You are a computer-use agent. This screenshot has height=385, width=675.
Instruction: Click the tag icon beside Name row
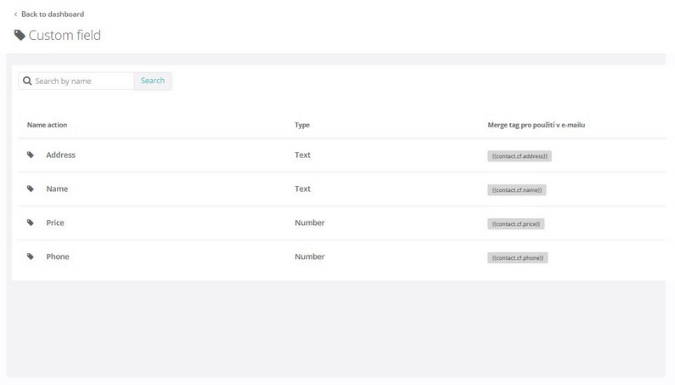pos(30,189)
